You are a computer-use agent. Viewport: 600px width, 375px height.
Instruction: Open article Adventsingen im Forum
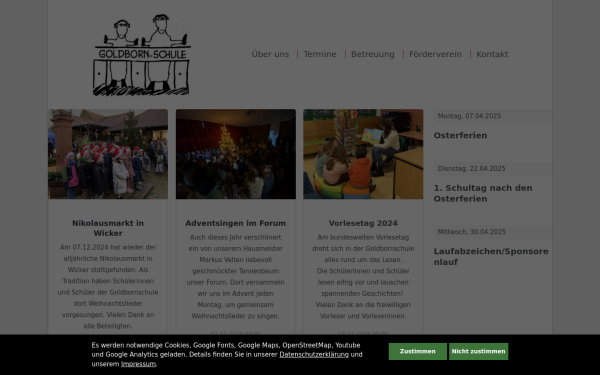[236, 223]
